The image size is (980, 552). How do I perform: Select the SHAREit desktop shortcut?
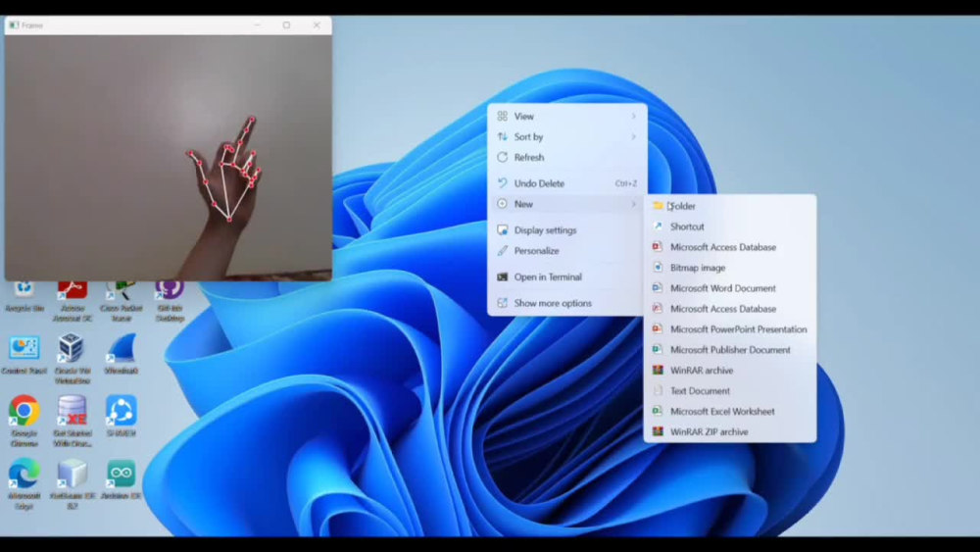121,415
